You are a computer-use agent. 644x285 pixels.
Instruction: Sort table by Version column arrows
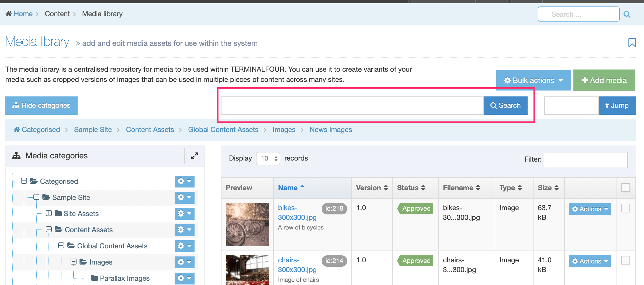coord(386,188)
